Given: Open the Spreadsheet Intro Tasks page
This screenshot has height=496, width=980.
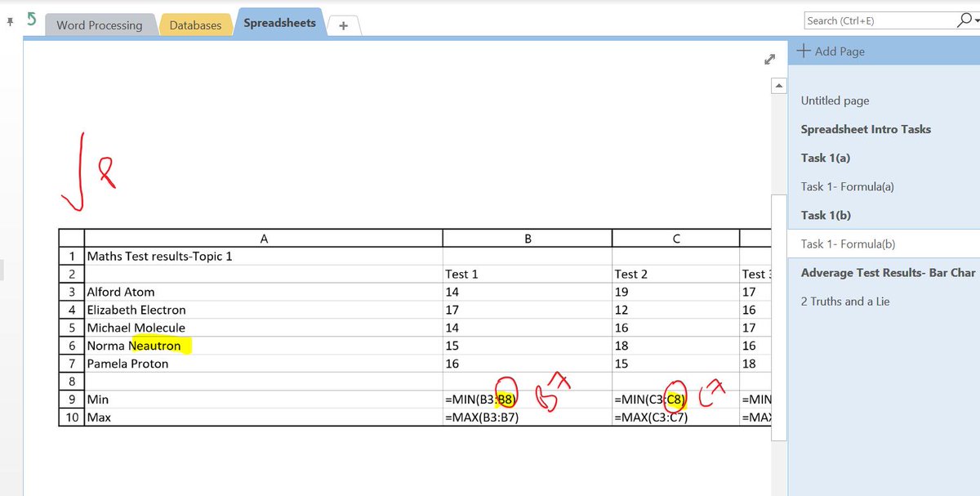Looking at the screenshot, I should tap(866, 129).
